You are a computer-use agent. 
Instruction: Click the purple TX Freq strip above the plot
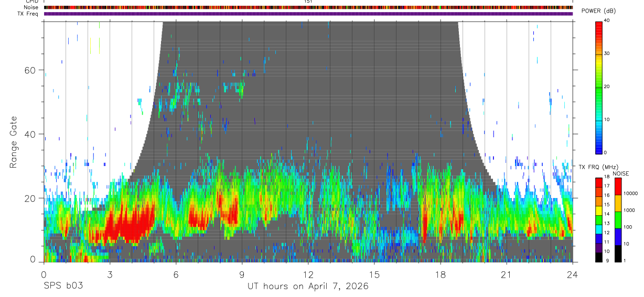tap(308, 14)
